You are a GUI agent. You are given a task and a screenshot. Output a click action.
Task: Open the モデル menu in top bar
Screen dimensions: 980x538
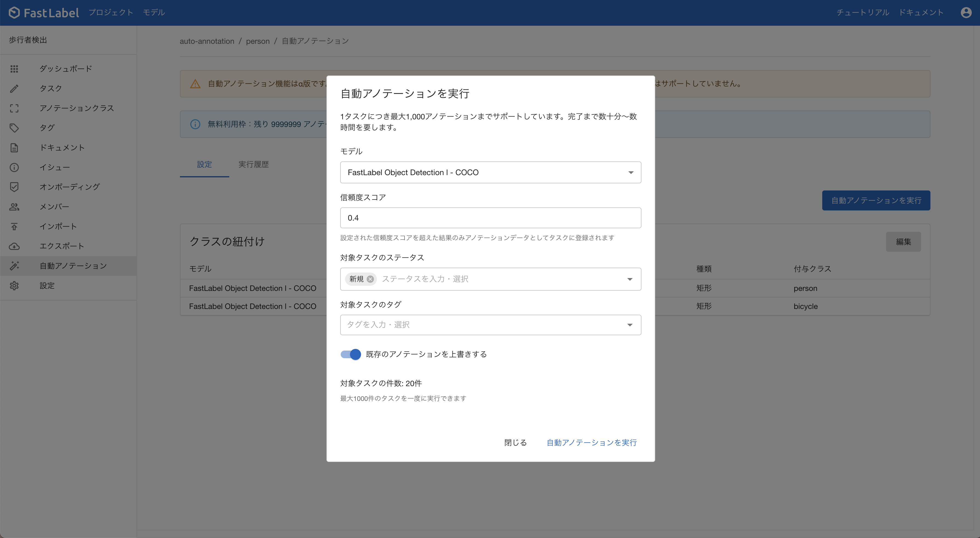coord(154,13)
